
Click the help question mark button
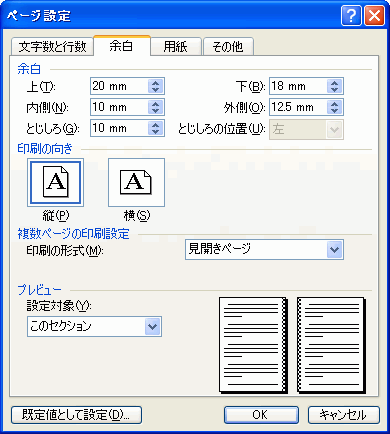pyautogui.click(x=351, y=15)
